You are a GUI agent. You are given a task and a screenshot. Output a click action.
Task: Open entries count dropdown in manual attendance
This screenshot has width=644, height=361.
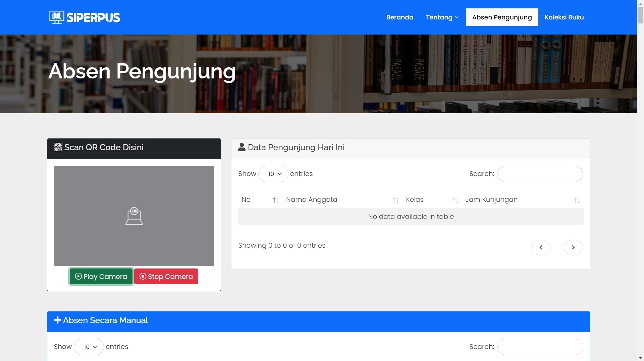(89, 347)
